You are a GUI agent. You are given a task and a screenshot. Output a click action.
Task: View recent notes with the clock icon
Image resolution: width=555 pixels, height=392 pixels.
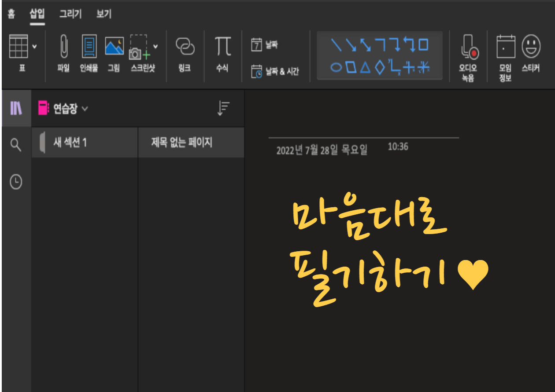tap(16, 180)
